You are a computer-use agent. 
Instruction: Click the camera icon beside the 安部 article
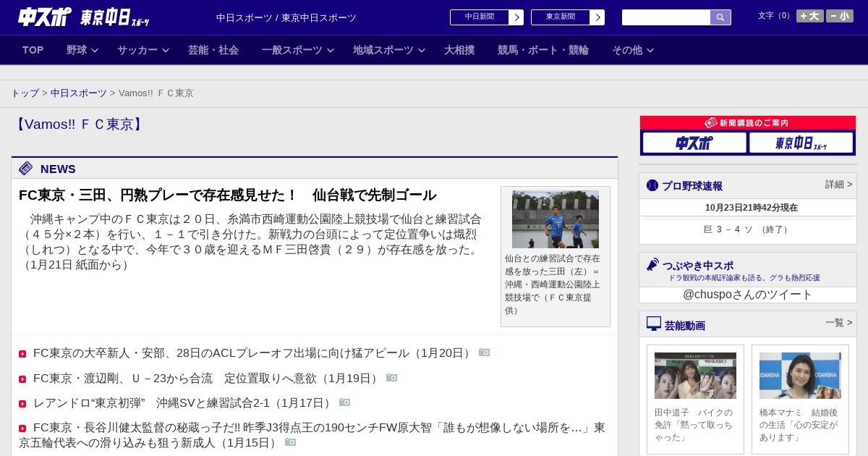click(484, 352)
